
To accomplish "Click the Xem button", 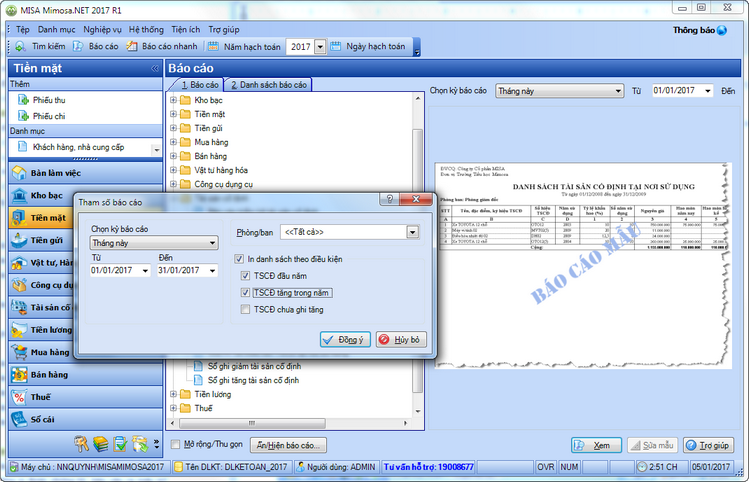I will pyautogui.click(x=596, y=445).
